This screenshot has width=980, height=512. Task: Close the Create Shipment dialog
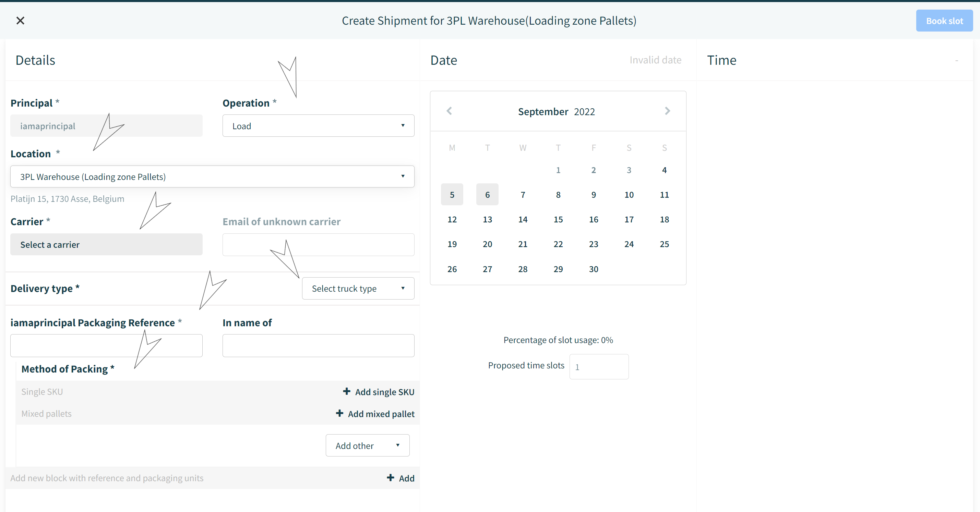click(x=20, y=21)
